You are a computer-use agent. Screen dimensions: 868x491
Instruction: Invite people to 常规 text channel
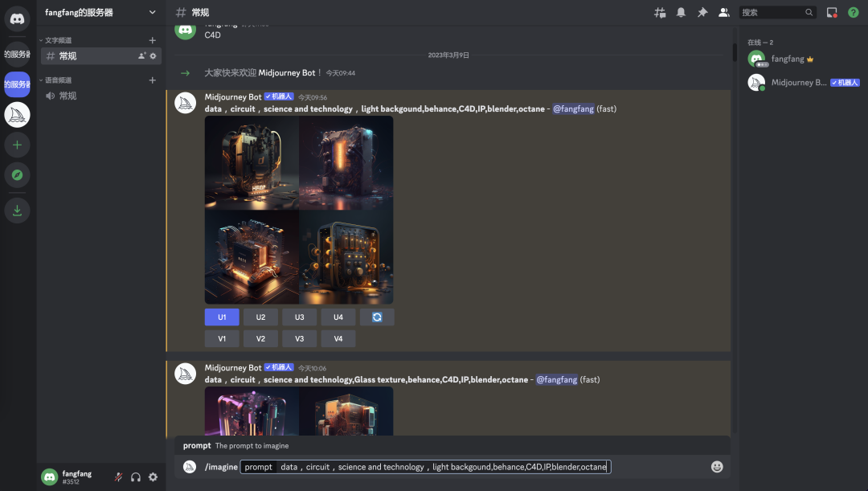point(141,56)
